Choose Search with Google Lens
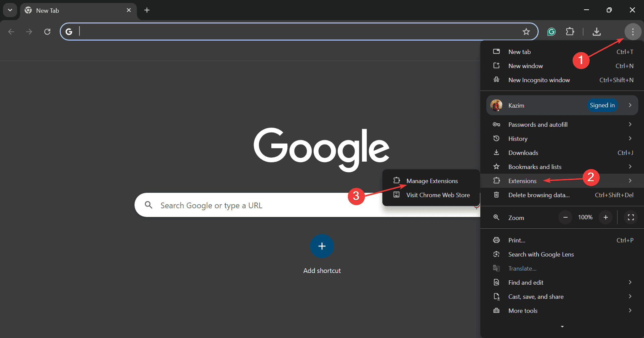This screenshot has height=338, width=644. [563, 254]
